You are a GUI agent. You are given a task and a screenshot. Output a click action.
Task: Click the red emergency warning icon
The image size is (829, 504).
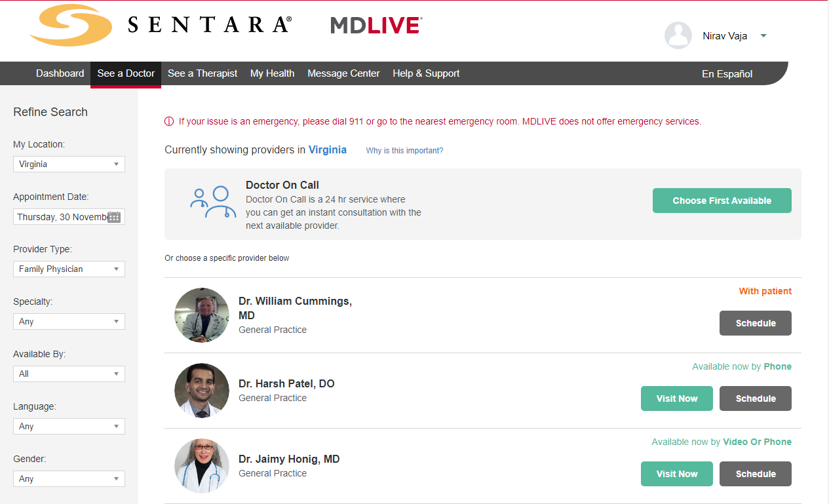pyautogui.click(x=169, y=121)
